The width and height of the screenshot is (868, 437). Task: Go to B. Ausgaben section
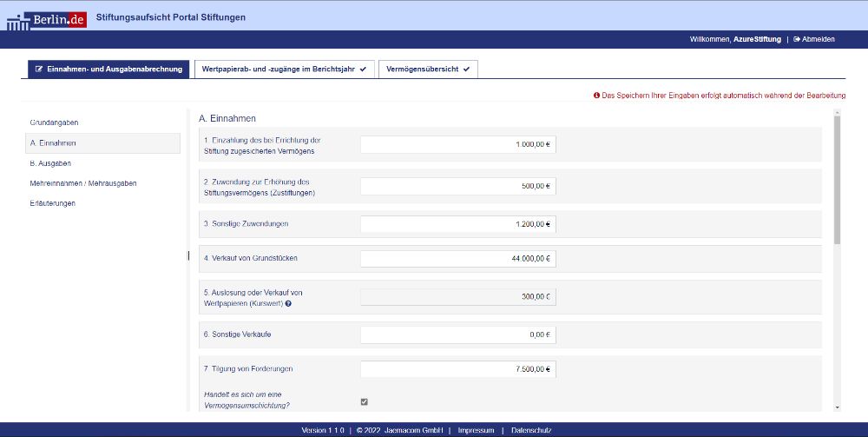(x=50, y=162)
